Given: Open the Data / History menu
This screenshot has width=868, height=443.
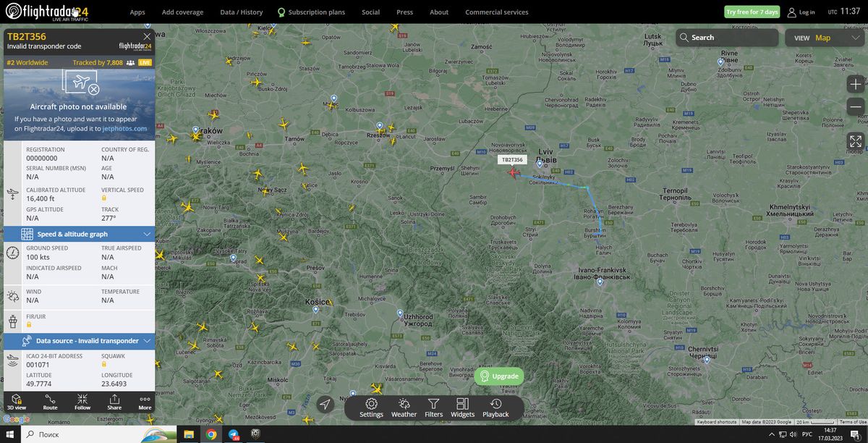Looking at the screenshot, I should click(242, 12).
